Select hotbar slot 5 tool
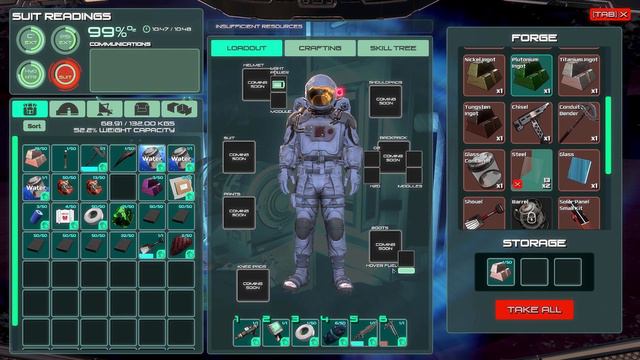This screenshot has height=360, width=640. pyautogui.click(x=364, y=333)
